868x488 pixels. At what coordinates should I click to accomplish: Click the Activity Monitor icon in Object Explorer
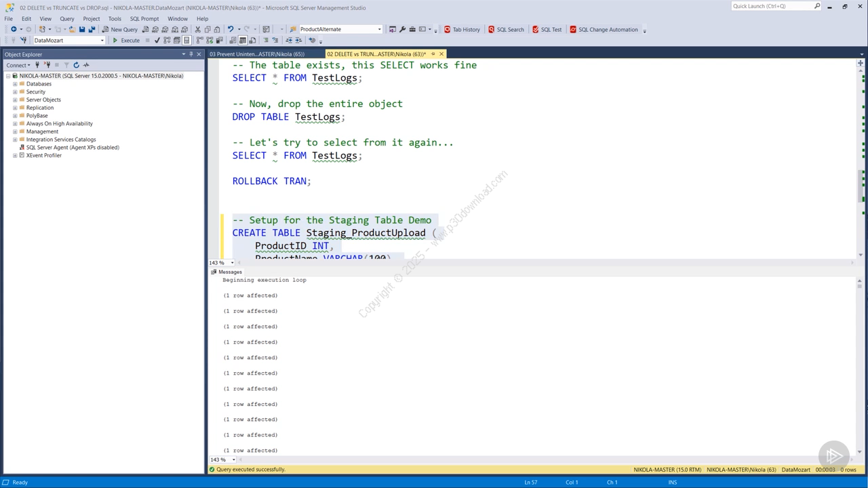click(86, 65)
